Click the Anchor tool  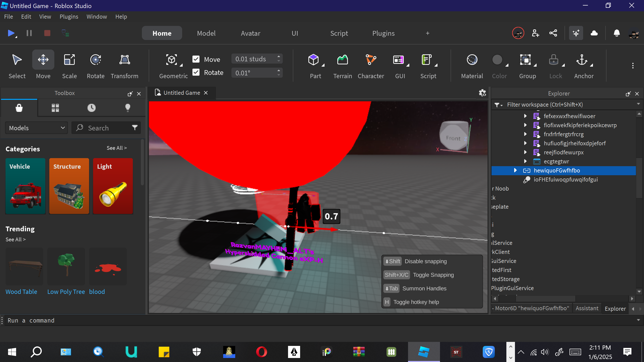click(582, 60)
